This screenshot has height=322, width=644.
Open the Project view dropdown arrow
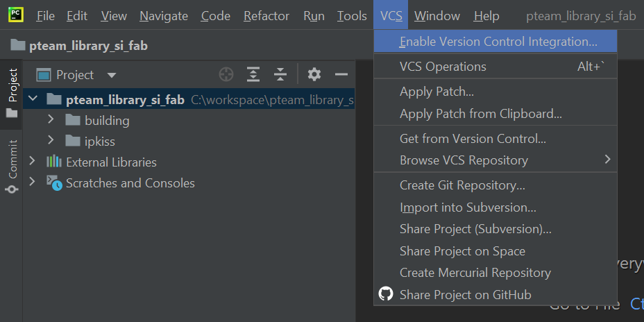coord(112,75)
